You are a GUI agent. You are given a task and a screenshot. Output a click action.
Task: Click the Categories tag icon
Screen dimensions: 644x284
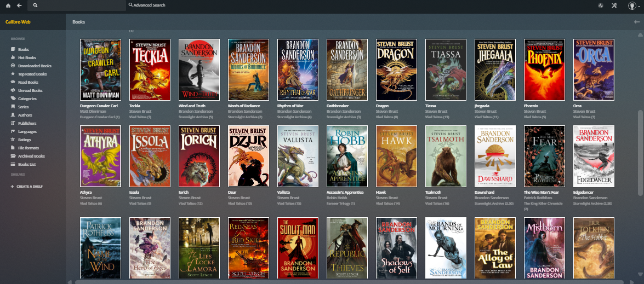click(x=13, y=98)
